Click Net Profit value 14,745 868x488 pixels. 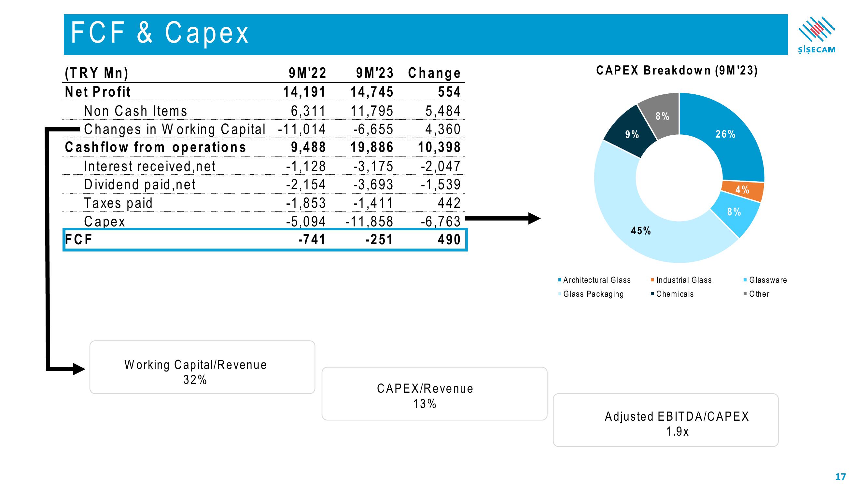point(372,92)
